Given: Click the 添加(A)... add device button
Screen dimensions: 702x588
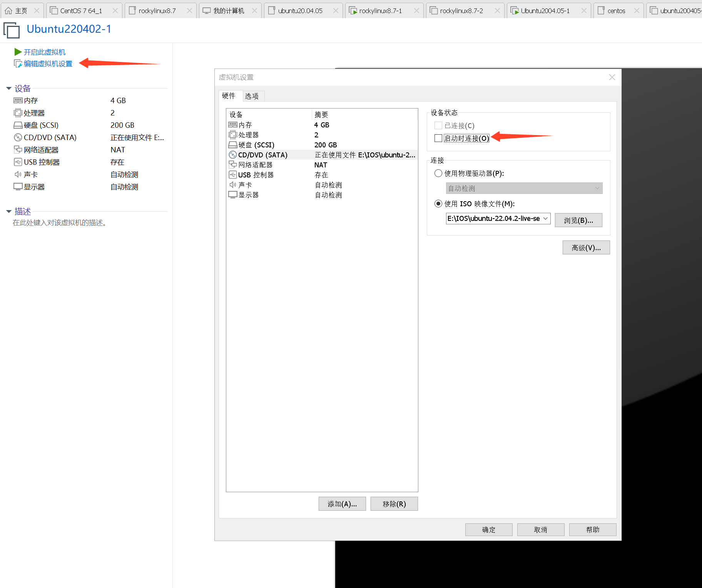Looking at the screenshot, I should pos(342,504).
